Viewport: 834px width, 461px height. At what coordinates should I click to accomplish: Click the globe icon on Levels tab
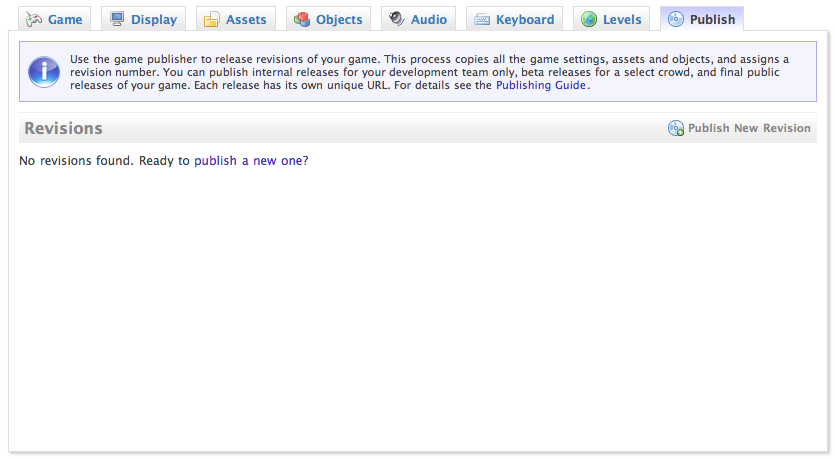[589, 19]
